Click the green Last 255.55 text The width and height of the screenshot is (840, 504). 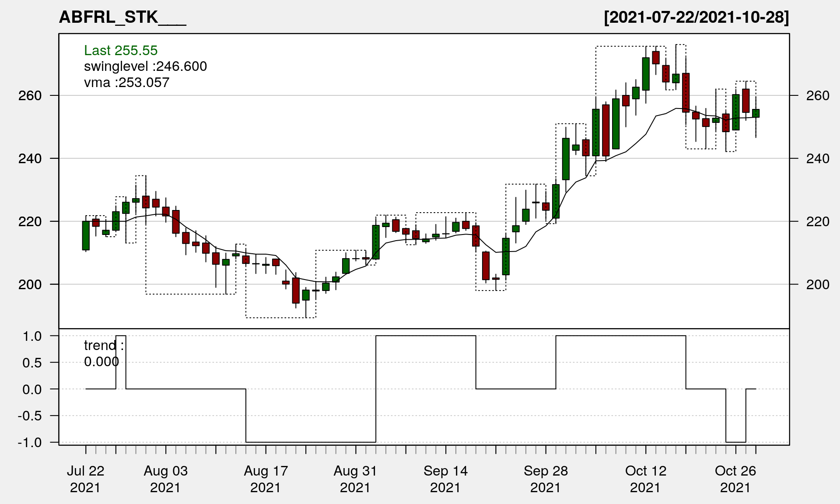tap(121, 50)
